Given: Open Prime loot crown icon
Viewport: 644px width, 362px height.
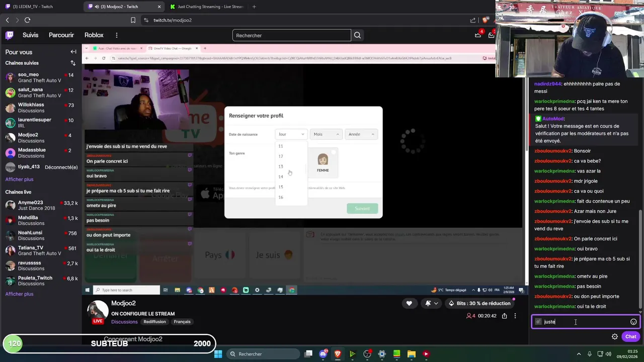Looking at the screenshot, I should point(478,35).
